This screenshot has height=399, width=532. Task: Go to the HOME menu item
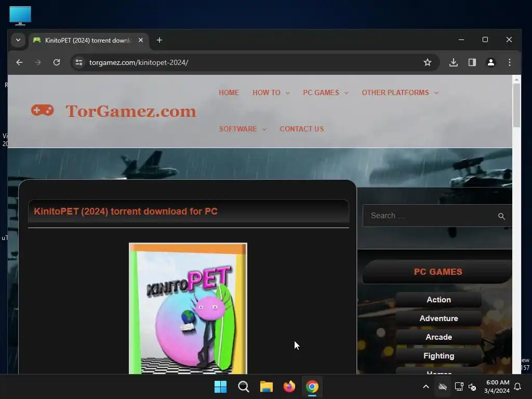tap(229, 92)
